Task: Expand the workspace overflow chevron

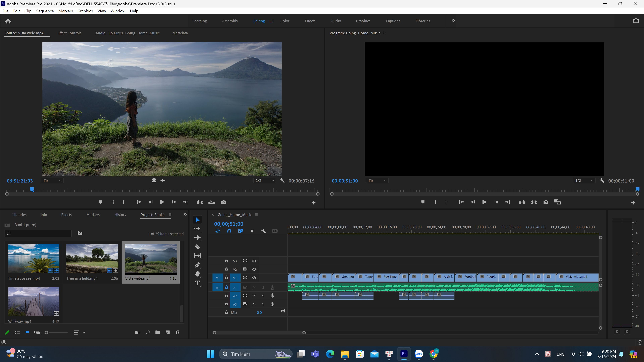Action: point(453,21)
